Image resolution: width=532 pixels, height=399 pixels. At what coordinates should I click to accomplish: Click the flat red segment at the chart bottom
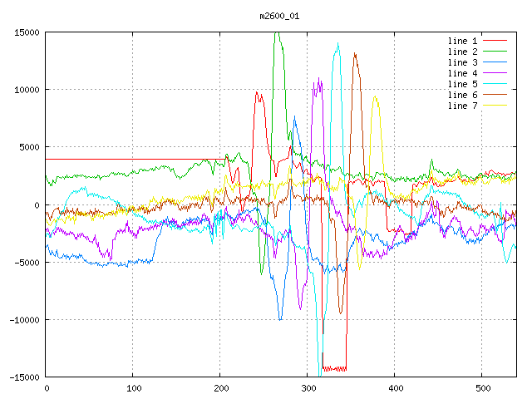pos(334,368)
